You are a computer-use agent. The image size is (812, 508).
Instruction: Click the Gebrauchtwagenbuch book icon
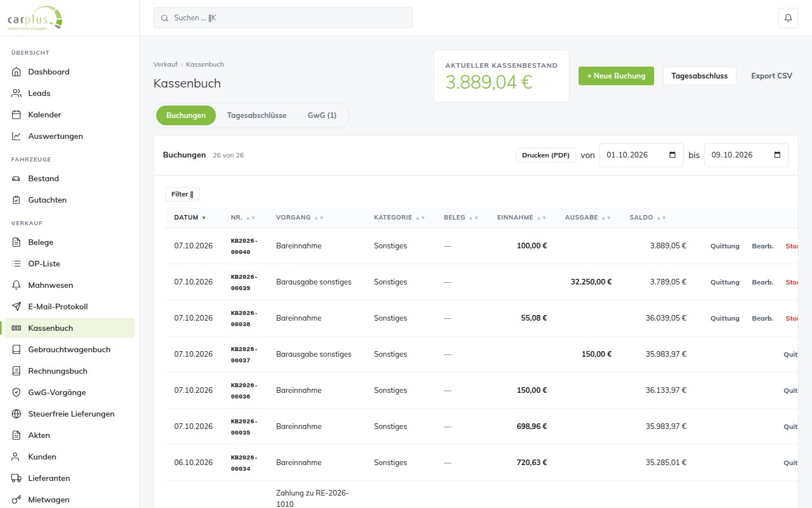[16, 349]
